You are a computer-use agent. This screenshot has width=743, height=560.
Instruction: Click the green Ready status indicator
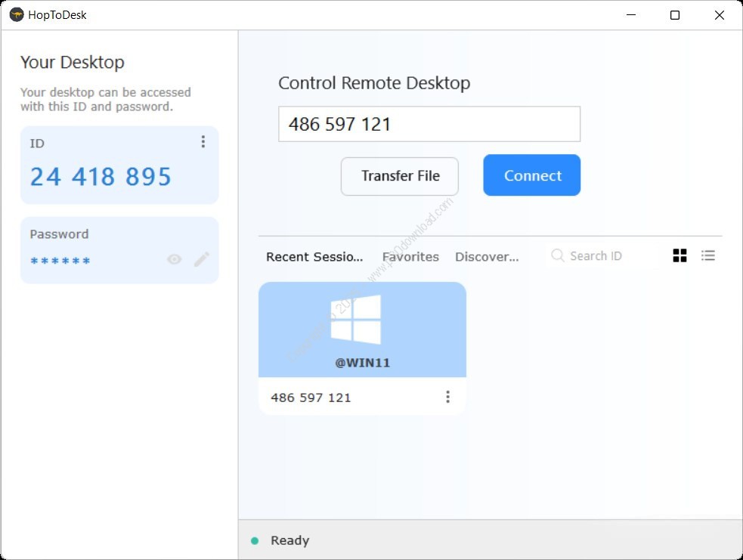click(255, 540)
